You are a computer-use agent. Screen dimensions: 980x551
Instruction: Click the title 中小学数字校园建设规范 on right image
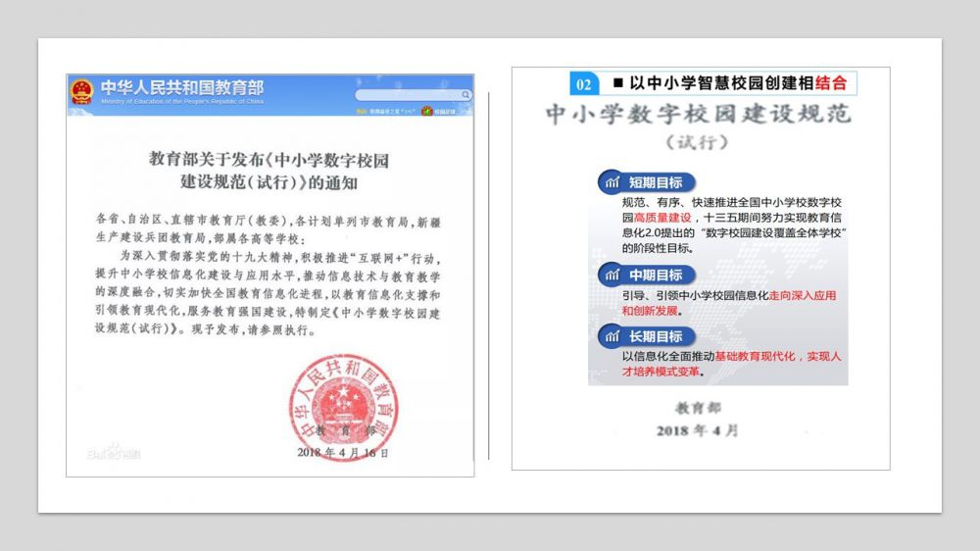[x=698, y=115]
